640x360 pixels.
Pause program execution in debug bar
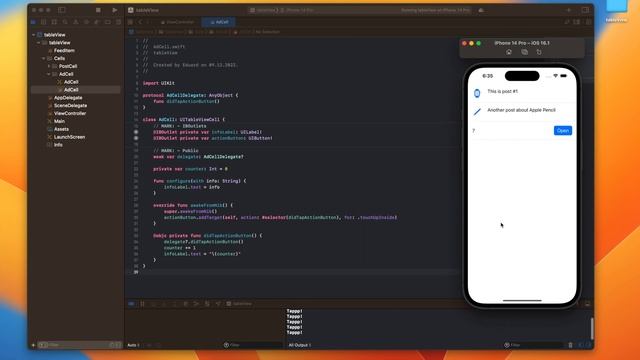click(x=142, y=304)
